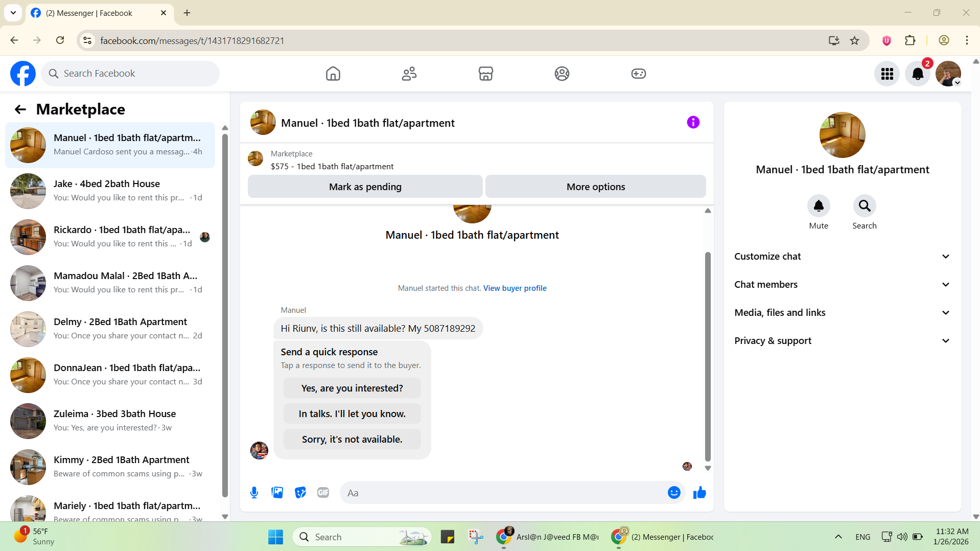The image size is (980, 551).
Task: Send a voice clip with microphone icon
Action: point(254,493)
